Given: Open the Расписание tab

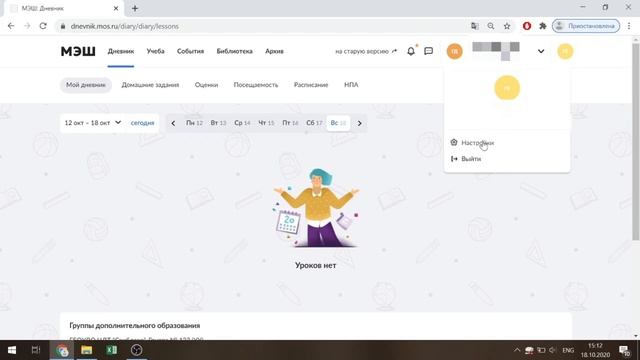Looking at the screenshot, I should pos(311,85).
